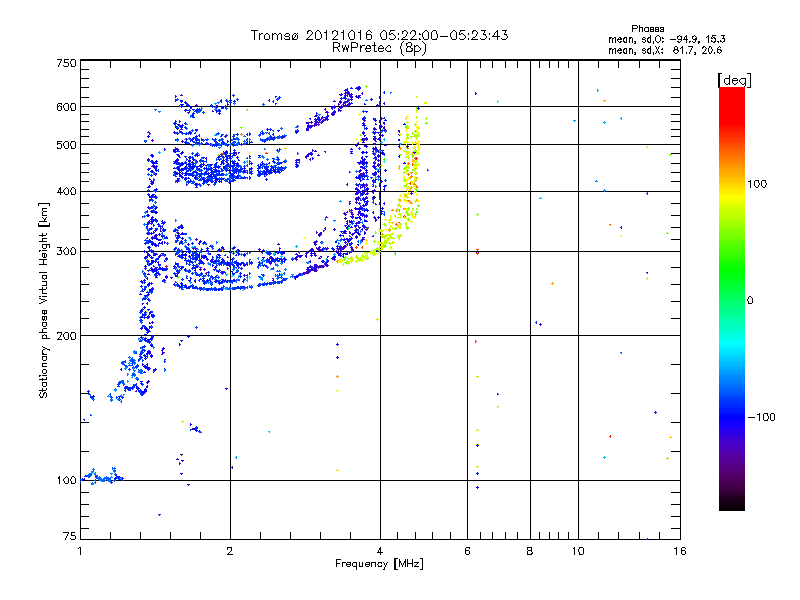Select the 'mean, sd,O: -94.9, 15.3' line
800x600 pixels.
pos(666,39)
